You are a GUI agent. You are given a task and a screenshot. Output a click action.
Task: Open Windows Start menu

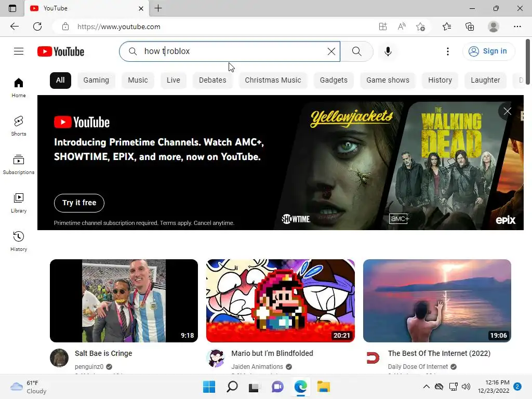(x=209, y=387)
